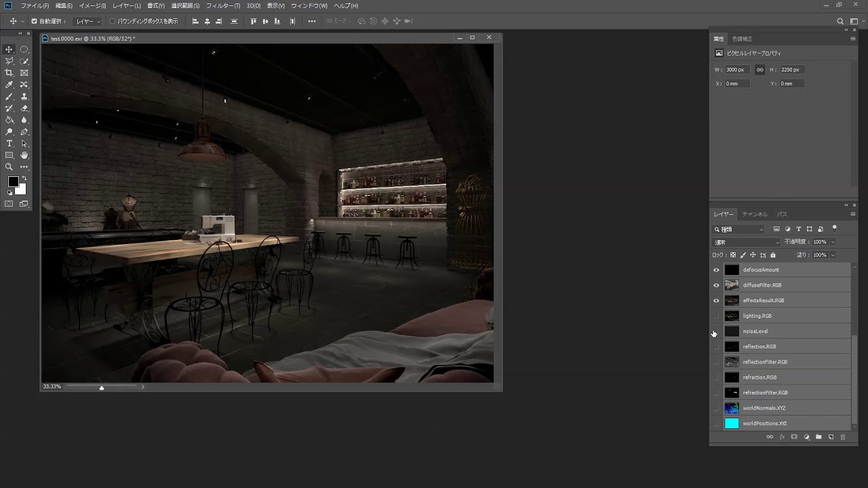Open the 不透明度 opacity dropdown arrow
The width and height of the screenshot is (868, 488).
833,242
